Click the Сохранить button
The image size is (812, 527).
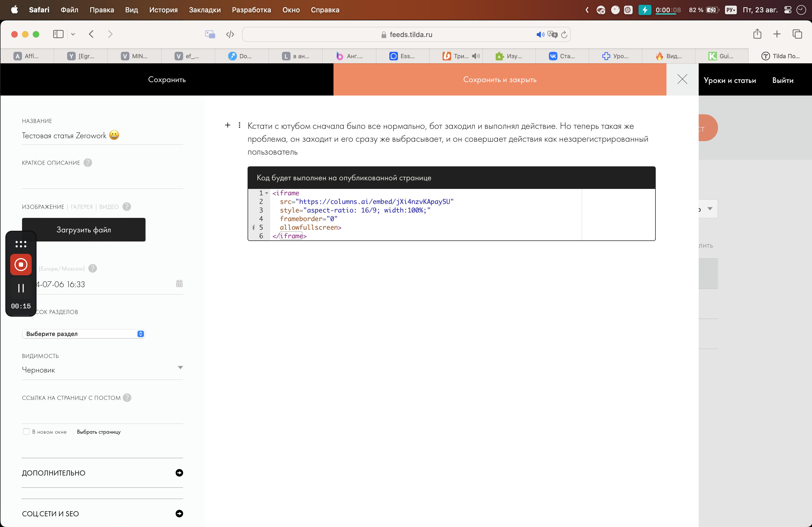[x=167, y=79]
